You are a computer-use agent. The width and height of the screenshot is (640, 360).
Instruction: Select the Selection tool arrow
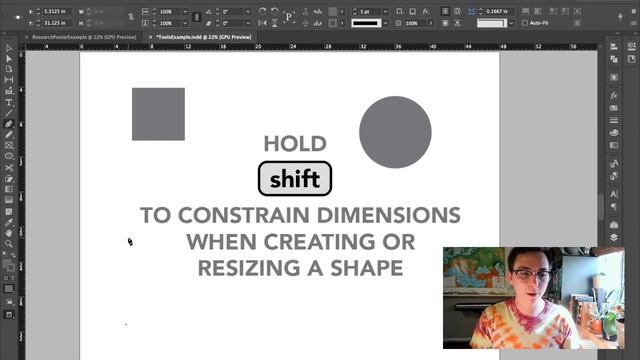point(9,48)
